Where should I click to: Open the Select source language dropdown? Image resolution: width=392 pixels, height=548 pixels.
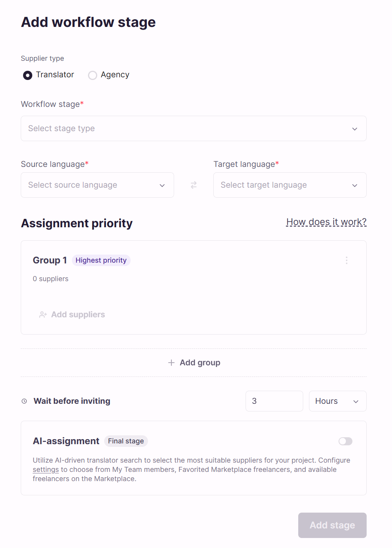click(97, 185)
